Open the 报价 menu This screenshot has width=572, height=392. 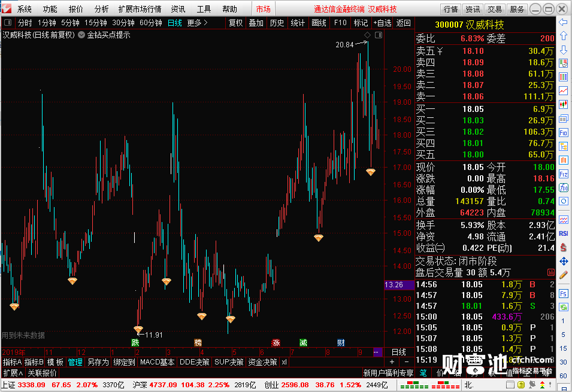tap(75, 9)
